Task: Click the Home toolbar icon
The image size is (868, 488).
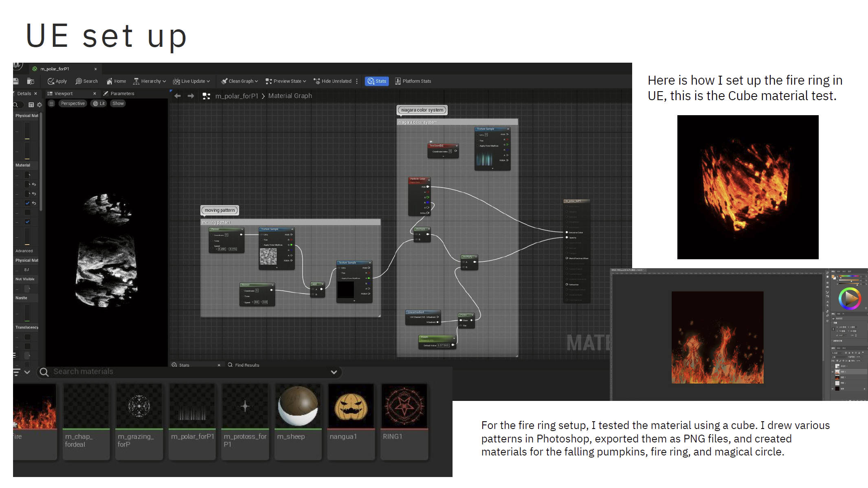Action: pyautogui.click(x=116, y=81)
